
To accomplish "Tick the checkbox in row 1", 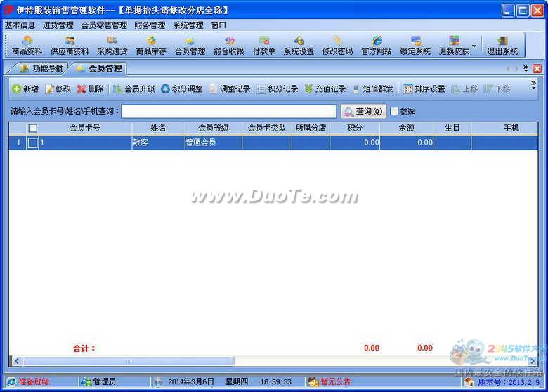I will [32, 143].
